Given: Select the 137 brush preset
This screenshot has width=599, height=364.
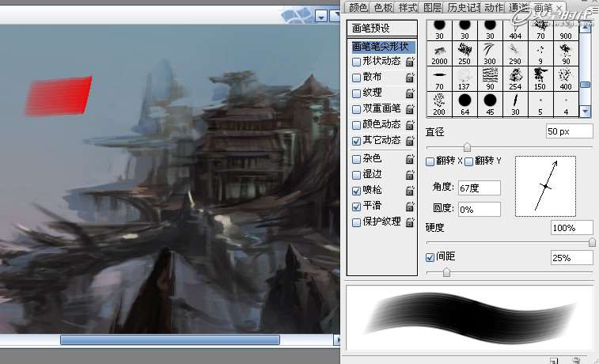Looking at the screenshot, I should click(464, 78).
